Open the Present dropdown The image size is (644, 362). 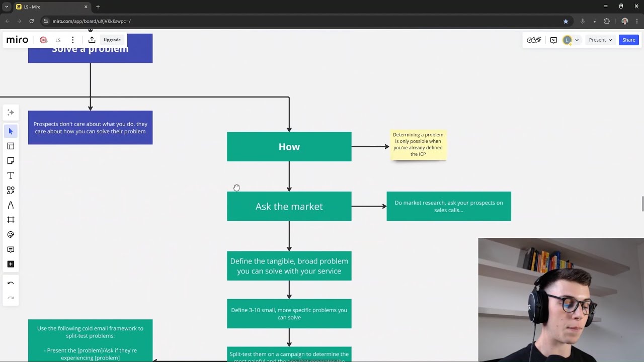[x=600, y=40]
